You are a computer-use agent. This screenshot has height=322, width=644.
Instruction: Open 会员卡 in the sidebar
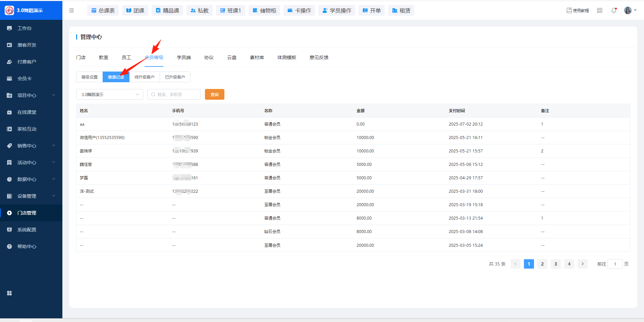(x=24, y=79)
